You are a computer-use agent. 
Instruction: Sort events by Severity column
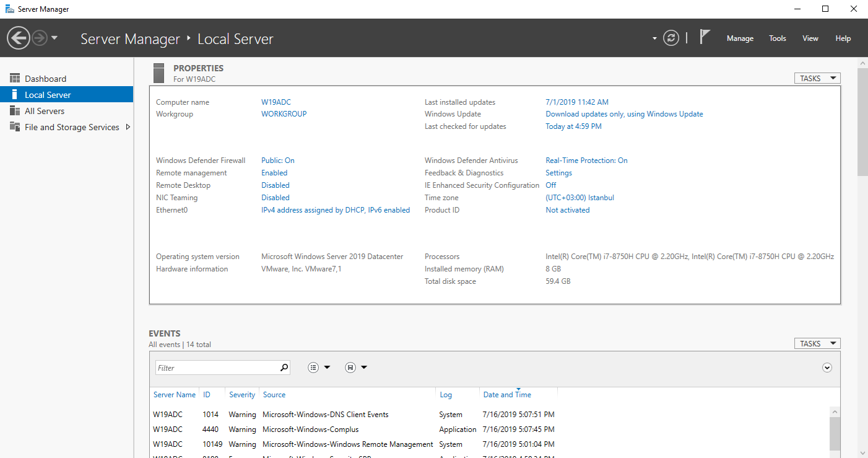[242, 395]
